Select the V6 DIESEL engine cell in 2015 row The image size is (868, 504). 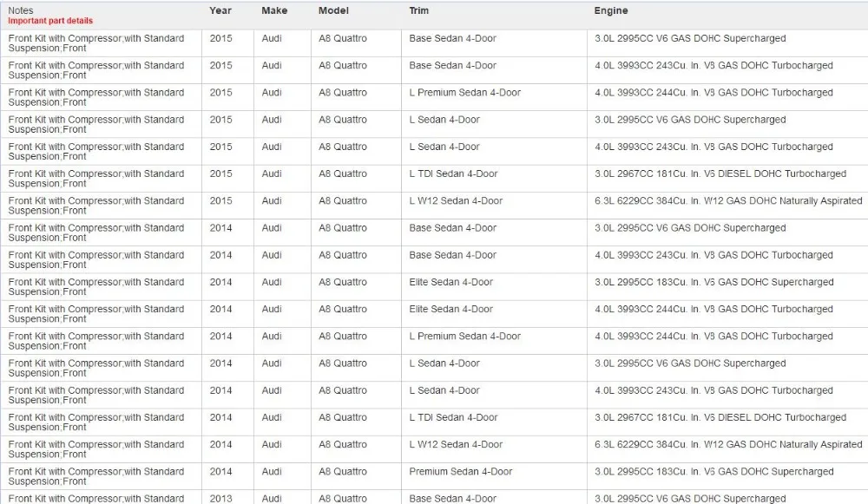(x=720, y=173)
